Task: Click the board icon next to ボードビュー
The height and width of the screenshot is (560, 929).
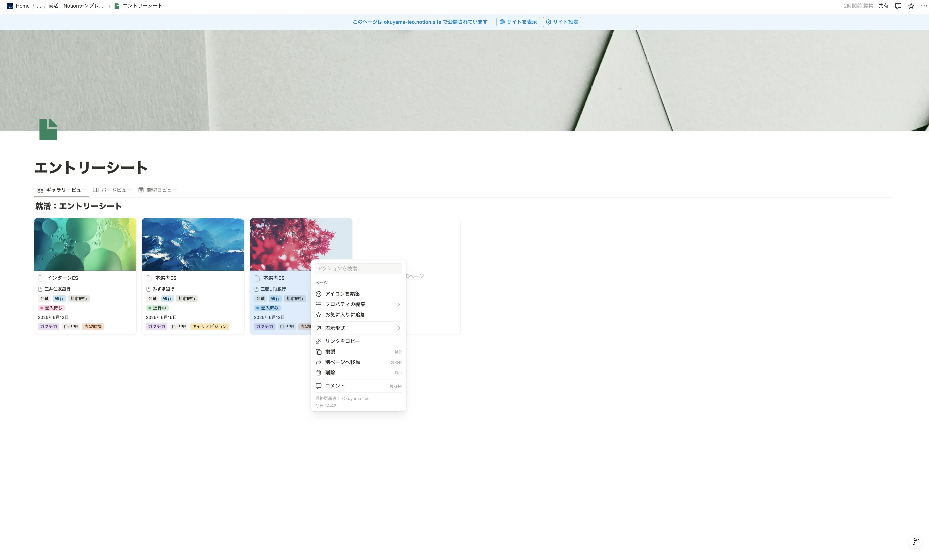Action: tap(95, 190)
